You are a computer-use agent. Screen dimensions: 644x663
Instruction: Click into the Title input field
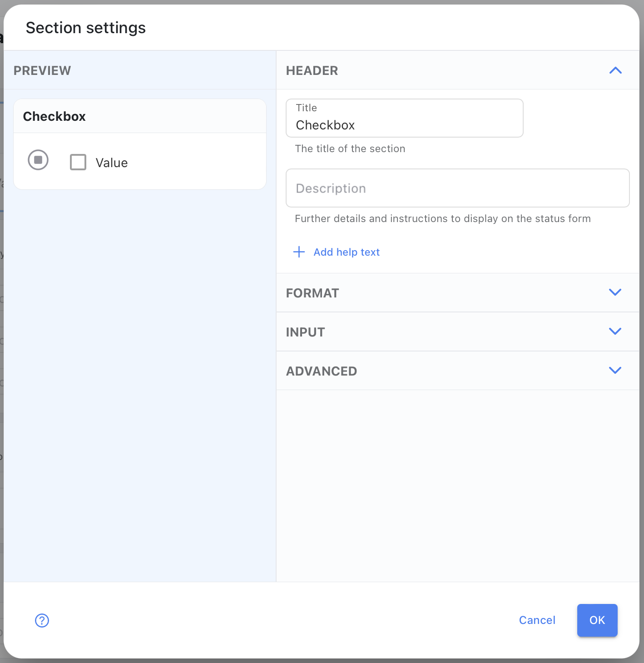coord(405,118)
